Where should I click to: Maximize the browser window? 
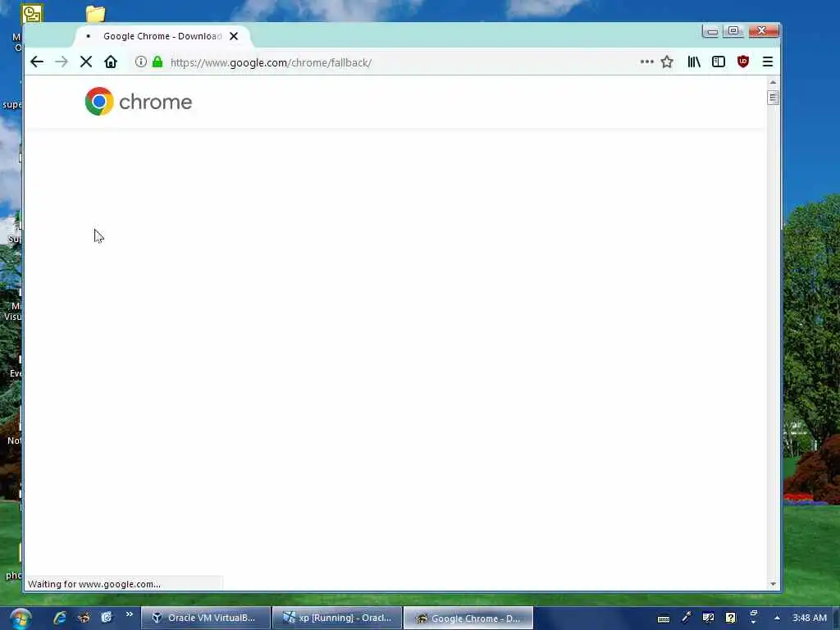coord(733,31)
